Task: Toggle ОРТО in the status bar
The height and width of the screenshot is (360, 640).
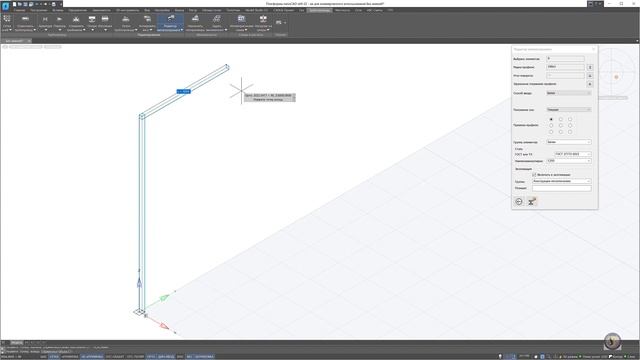Action: (151, 357)
